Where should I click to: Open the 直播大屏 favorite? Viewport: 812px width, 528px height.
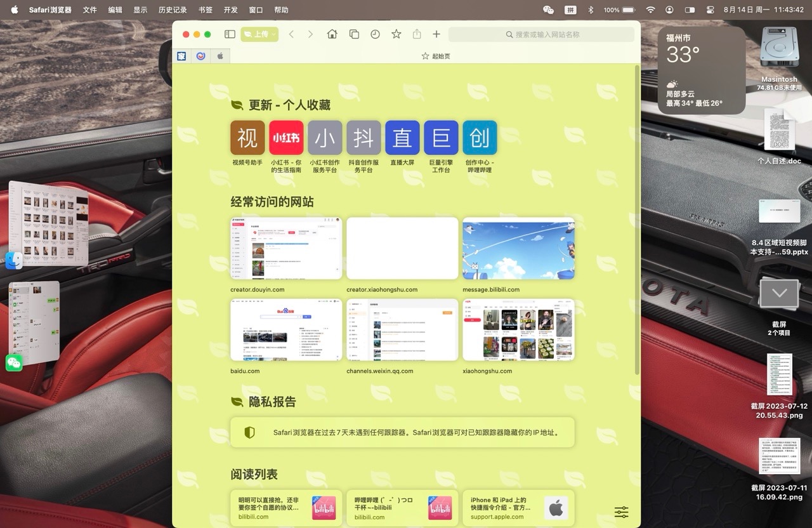(x=402, y=138)
